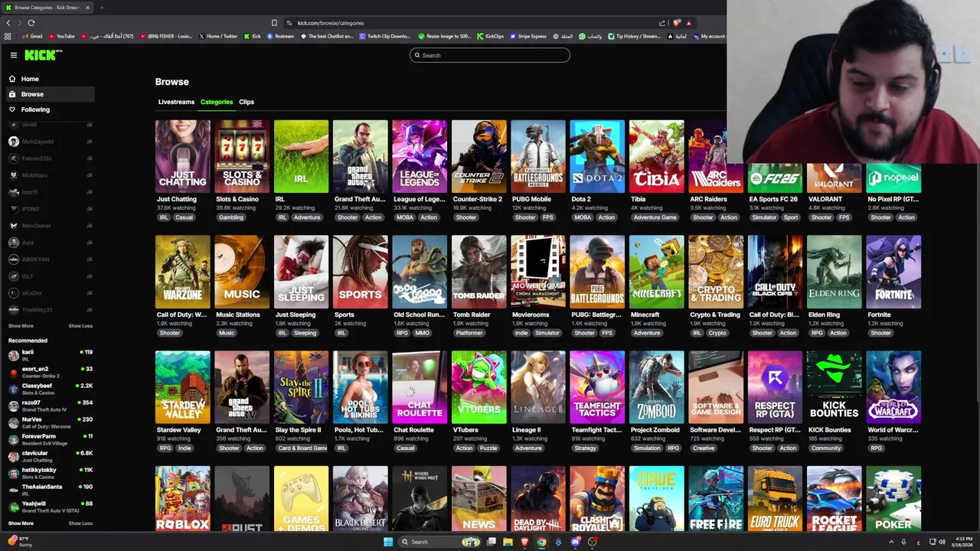Open the Counter-Strike 2 category thumbnail
This screenshot has height=551, width=980.
[479, 156]
